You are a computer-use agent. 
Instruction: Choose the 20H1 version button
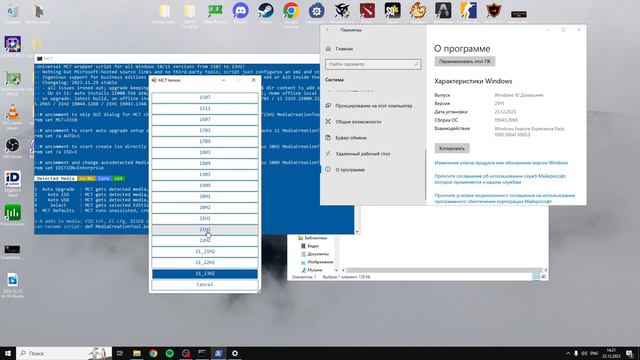(205, 197)
